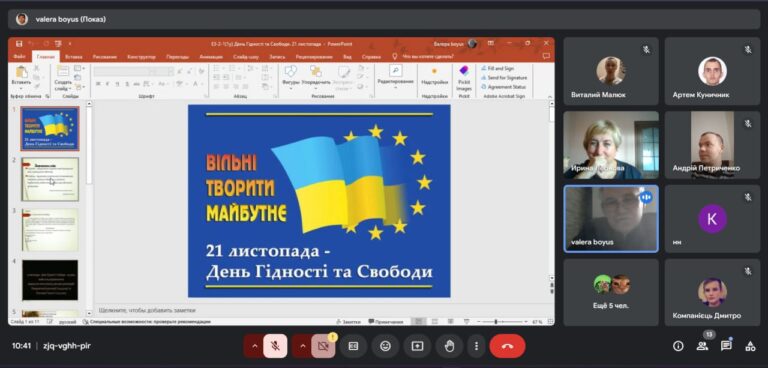768x368 pixels.
Task: Toggle the microphone mute button
Action: 275,346
